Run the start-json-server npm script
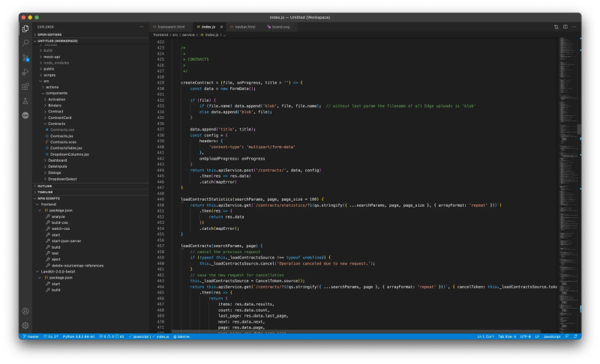 (66, 241)
